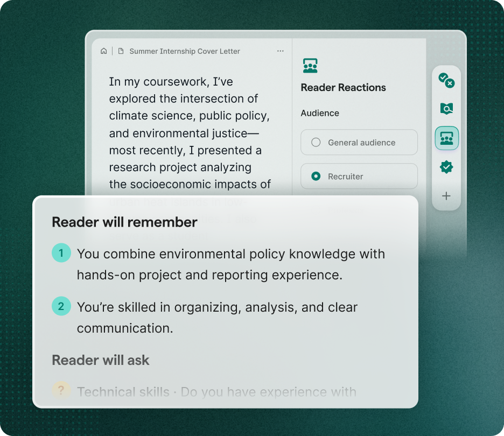Image resolution: width=504 pixels, height=436 pixels.
Task: Click the Audience section label
Action: [x=320, y=113]
